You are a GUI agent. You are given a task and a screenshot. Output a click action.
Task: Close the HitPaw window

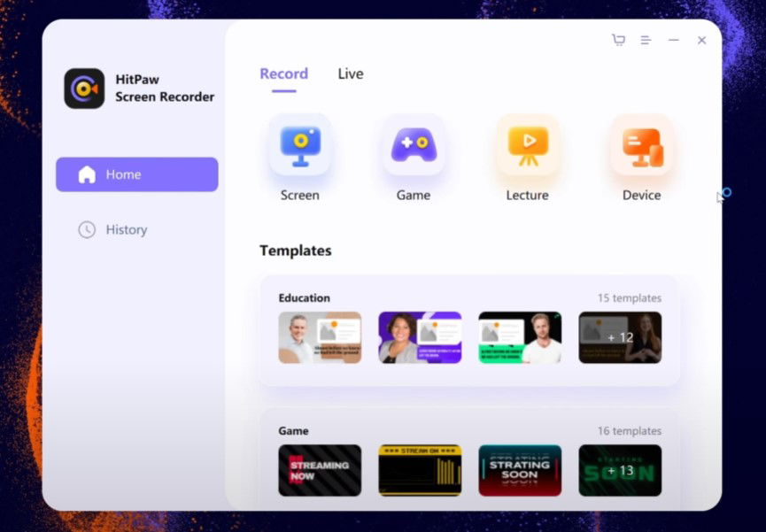point(701,40)
